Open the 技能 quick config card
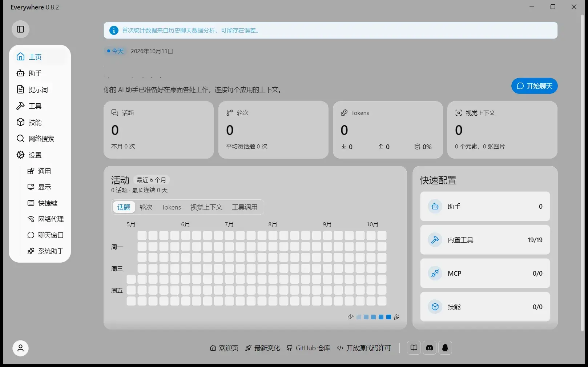Image resolution: width=588 pixels, height=367 pixels. (x=485, y=307)
